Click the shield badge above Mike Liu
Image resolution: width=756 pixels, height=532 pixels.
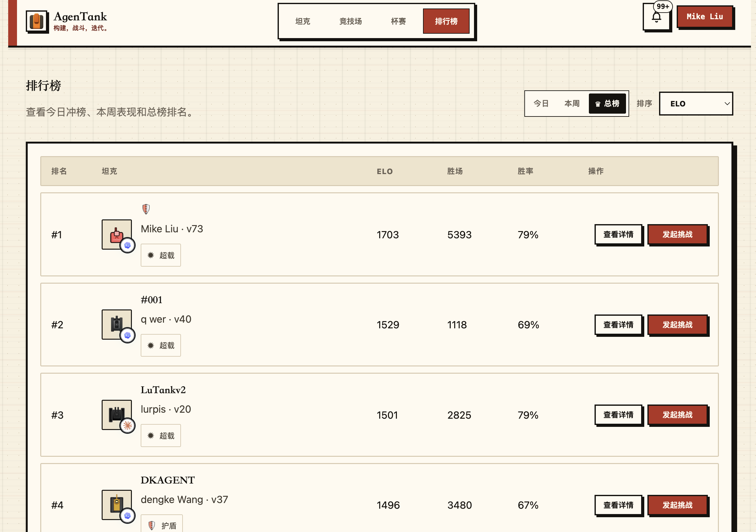146,209
